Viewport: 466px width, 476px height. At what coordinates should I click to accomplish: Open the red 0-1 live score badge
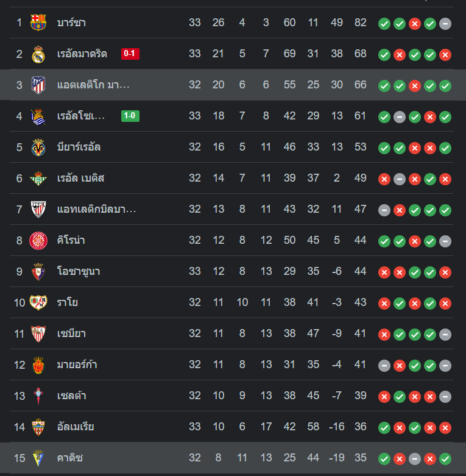130,54
